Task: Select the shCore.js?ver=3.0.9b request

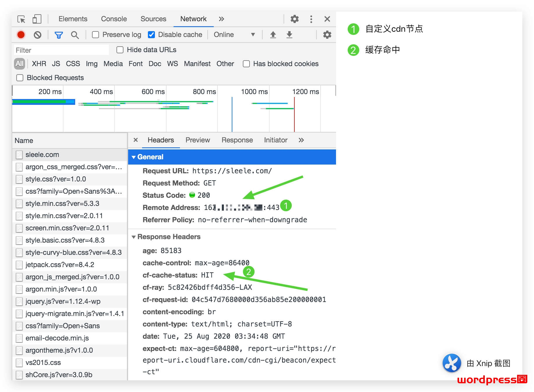Action: point(70,375)
